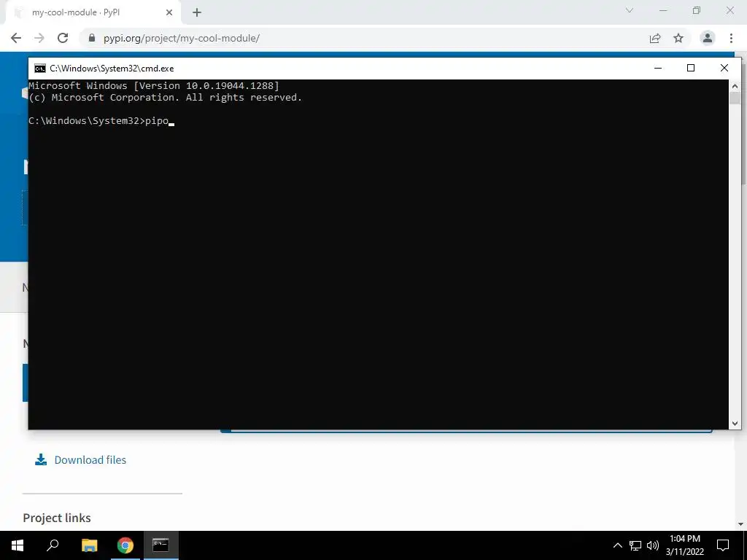Reload the PyPI page
Viewport: 747px width, 560px height.
[x=63, y=38]
